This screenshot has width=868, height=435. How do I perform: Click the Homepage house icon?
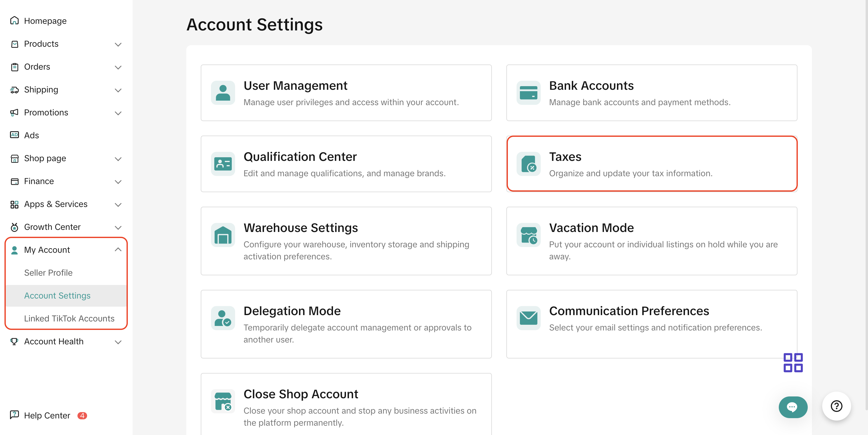tap(14, 21)
